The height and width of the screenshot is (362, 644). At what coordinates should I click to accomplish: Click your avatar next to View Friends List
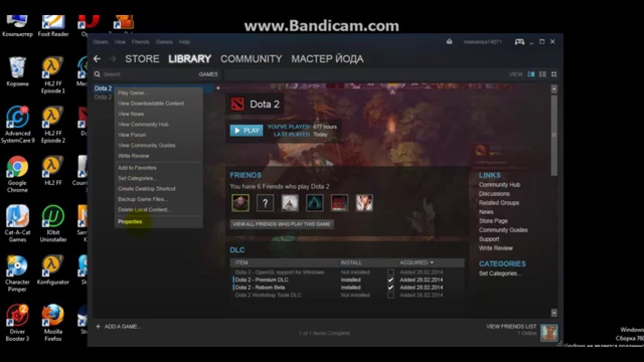(x=549, y=332)
